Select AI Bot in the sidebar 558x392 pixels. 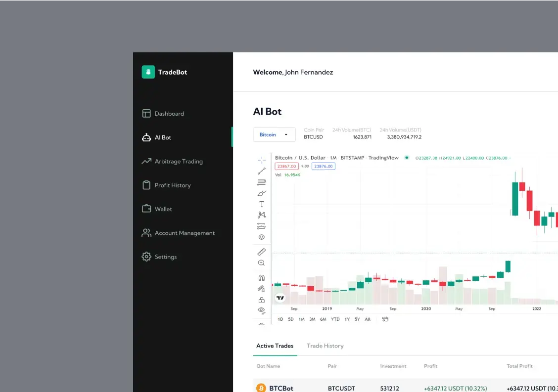(157, 137)
